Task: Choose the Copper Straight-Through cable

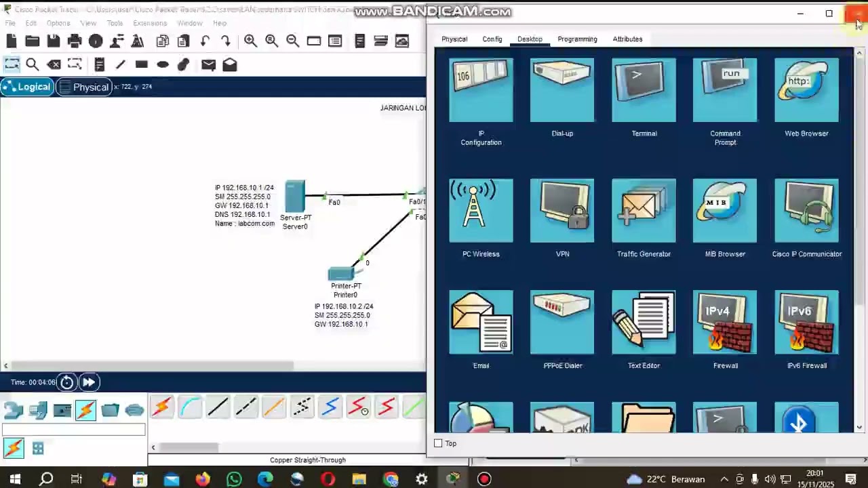Action: [218, 407]
